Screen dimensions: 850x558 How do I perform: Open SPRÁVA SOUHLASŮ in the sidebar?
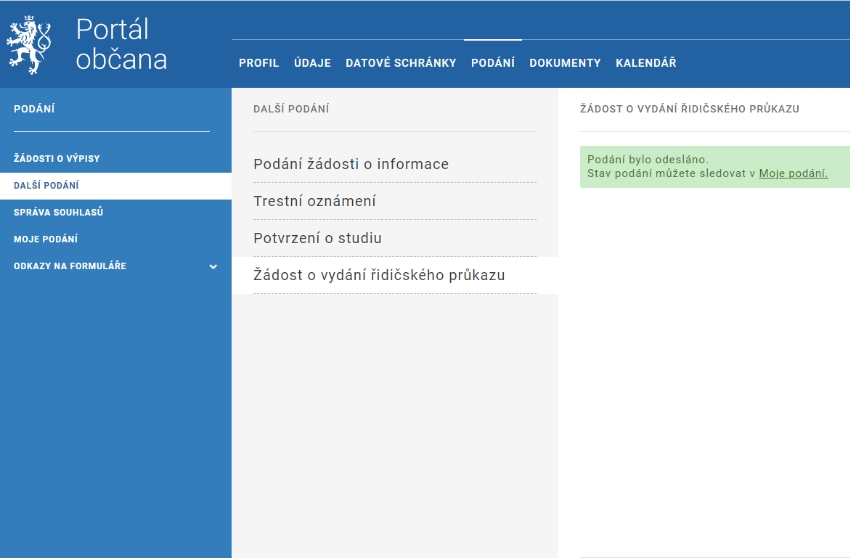(58, 212)
